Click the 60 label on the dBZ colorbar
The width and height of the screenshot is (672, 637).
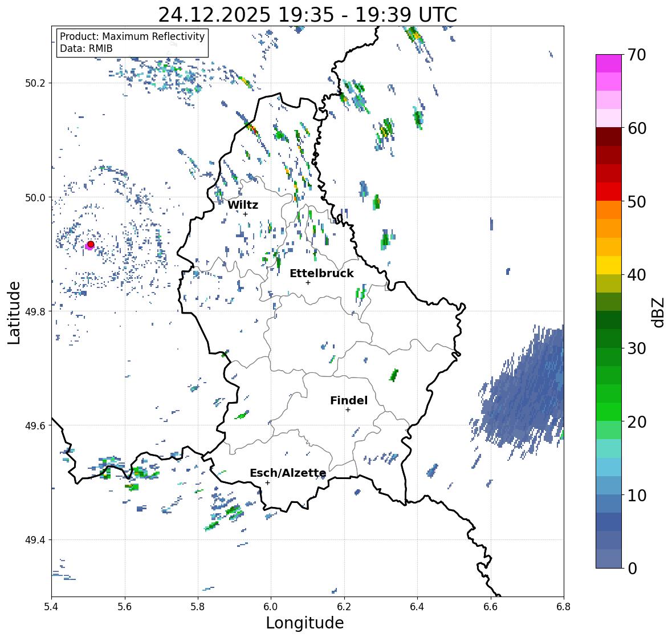tap(636, 128)
